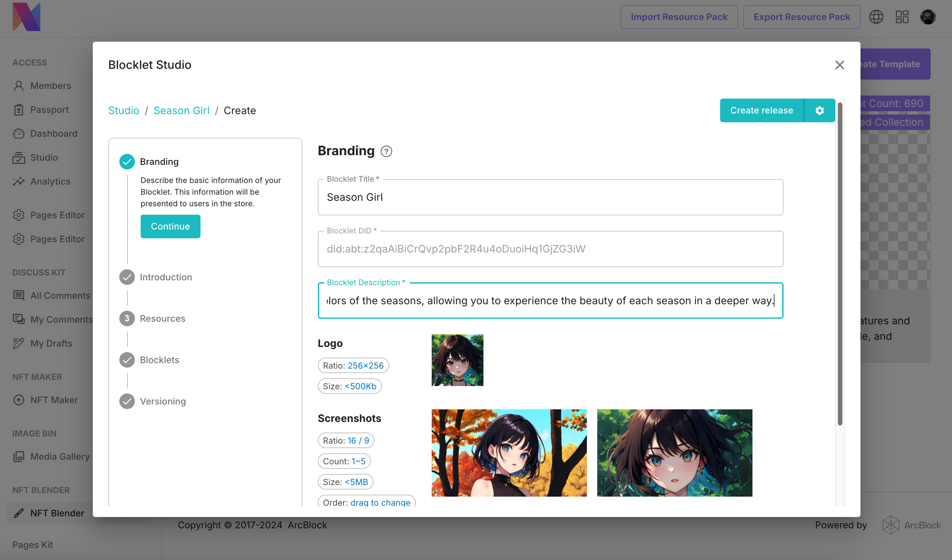Select the autumn screenshot thumbnail
Image resolution: width=952 pixels, height=560 pixels.
click(509, 452)
